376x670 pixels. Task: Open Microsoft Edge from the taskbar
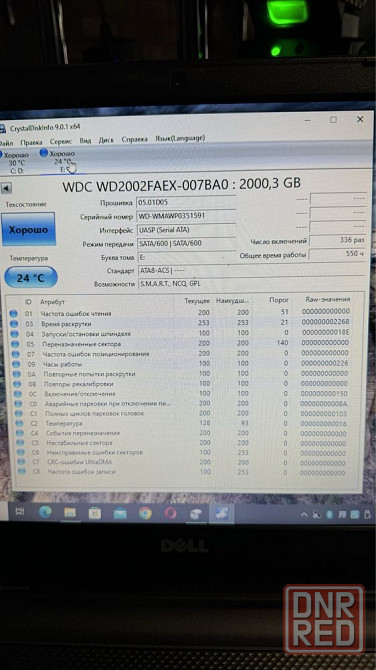tap(45, 512)
